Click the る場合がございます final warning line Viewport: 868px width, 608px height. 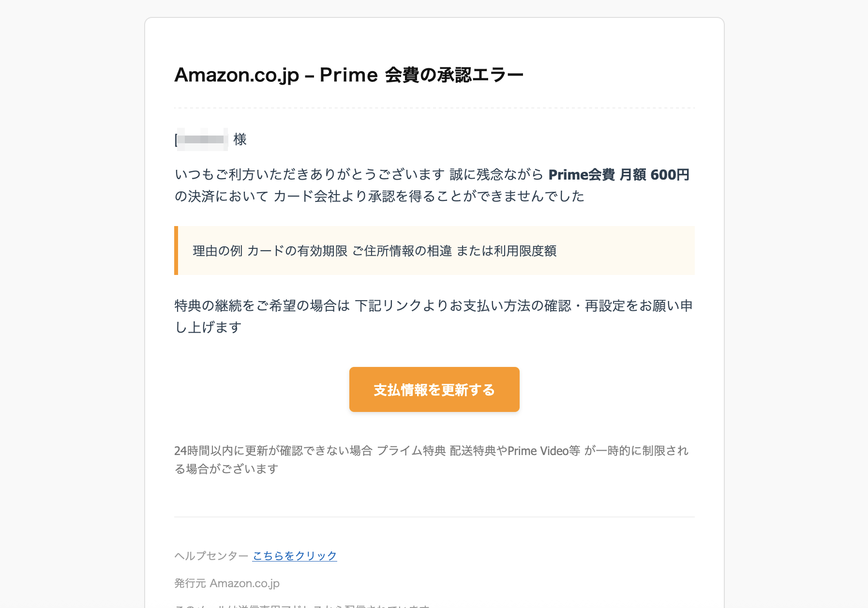tap(226, 469)
